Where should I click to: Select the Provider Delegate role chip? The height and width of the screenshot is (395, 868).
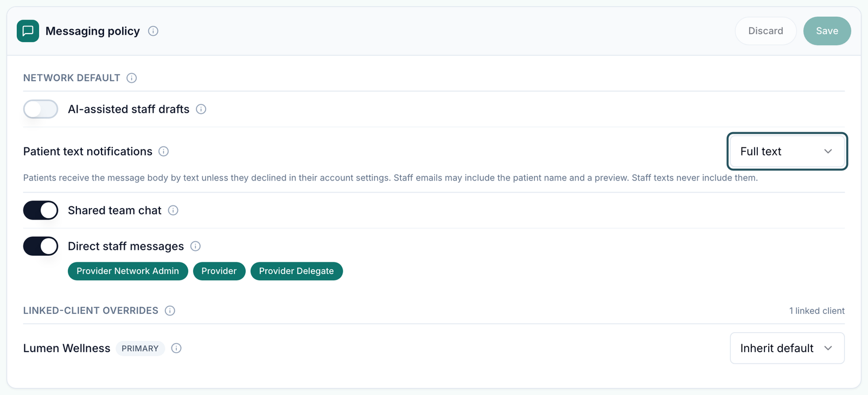296,271
